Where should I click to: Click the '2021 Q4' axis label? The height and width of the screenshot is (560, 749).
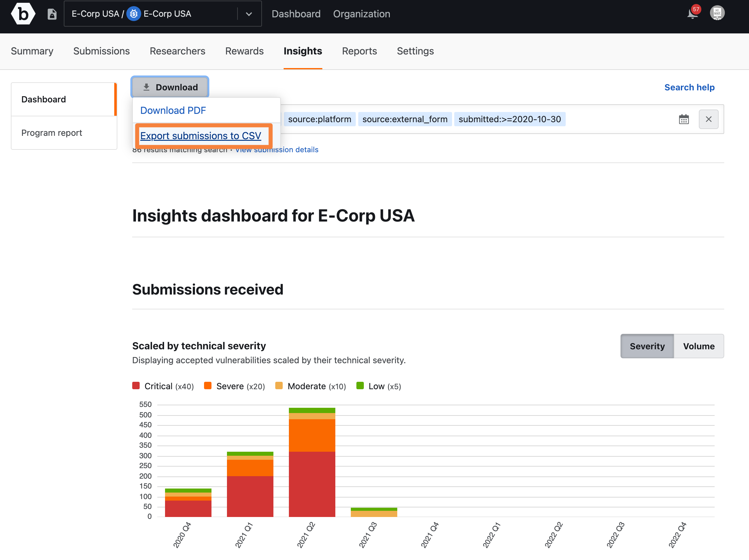point(429,535)
